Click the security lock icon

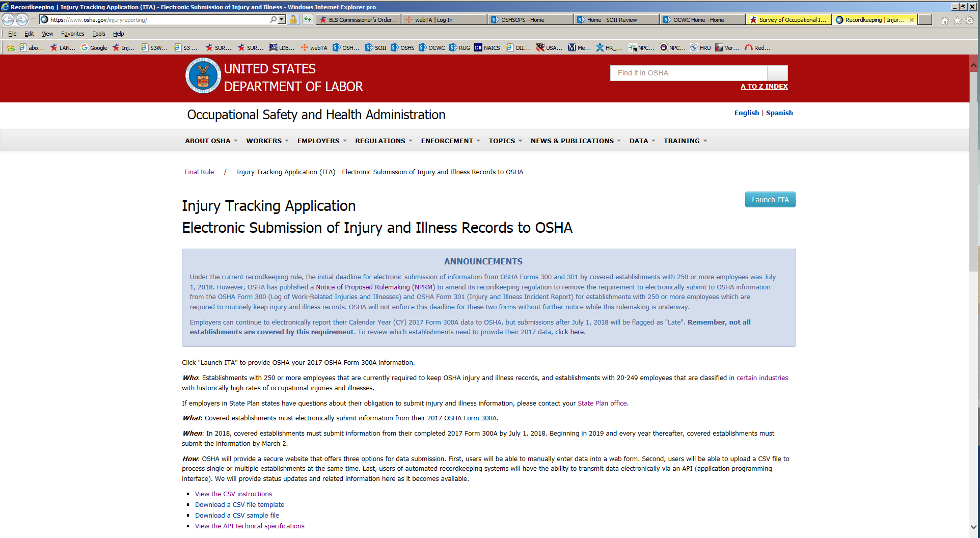click(293, 20)
